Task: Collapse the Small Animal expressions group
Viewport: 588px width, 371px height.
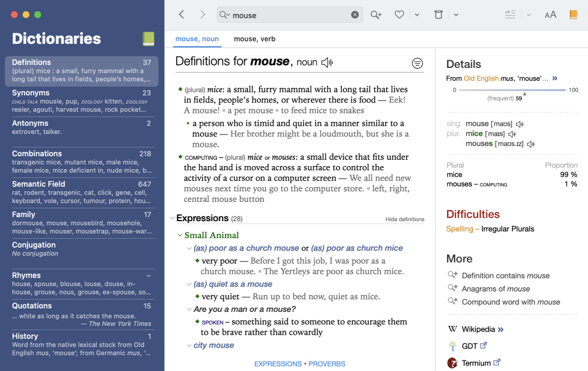Action: (x=180, y=235)
